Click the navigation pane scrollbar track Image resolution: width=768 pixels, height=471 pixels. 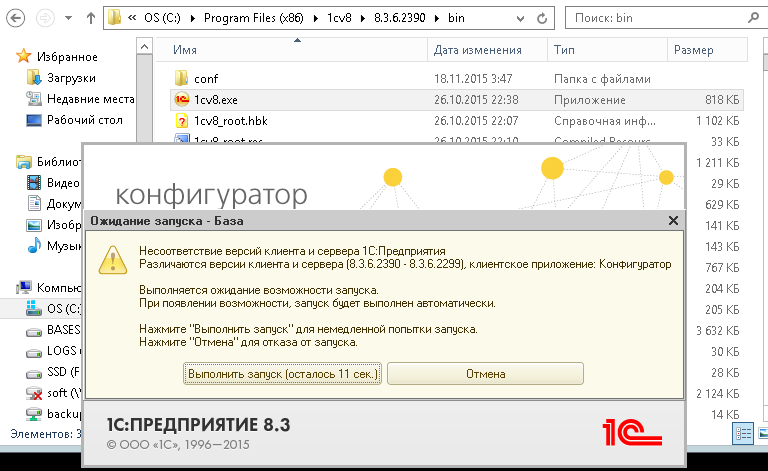144,98
